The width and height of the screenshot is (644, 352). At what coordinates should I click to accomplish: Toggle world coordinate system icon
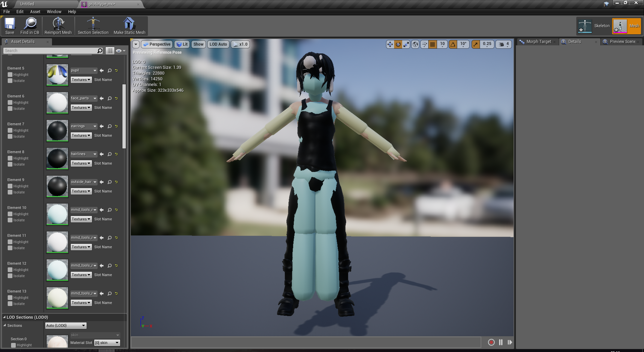(415, 44)
